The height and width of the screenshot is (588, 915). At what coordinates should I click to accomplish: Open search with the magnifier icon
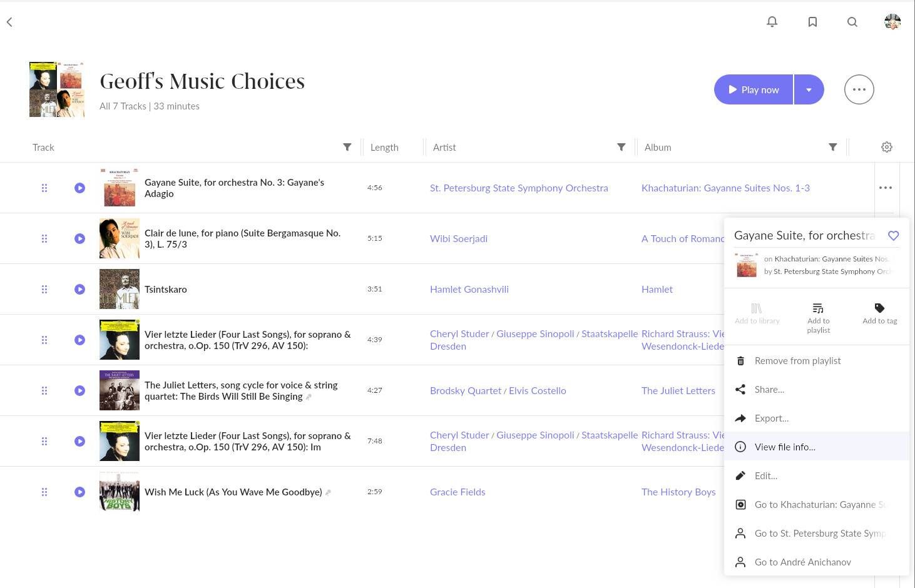[x=852, y=22]
